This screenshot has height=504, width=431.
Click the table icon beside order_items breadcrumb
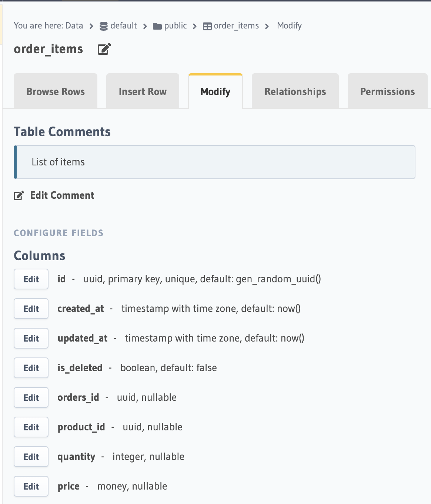pyautogui.click(x=207, y=26)
